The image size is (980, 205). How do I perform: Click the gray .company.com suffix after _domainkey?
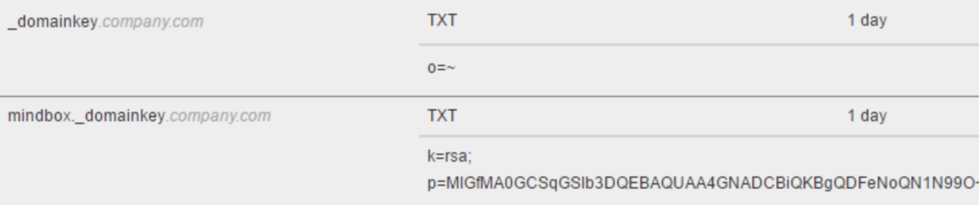click(x=151, y=22)
